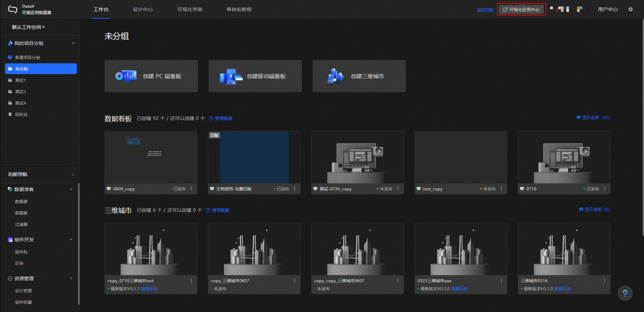Open more options for 0809_copy dashboard
This screenshot has width=644, height=312.
(x=192, y=189)
